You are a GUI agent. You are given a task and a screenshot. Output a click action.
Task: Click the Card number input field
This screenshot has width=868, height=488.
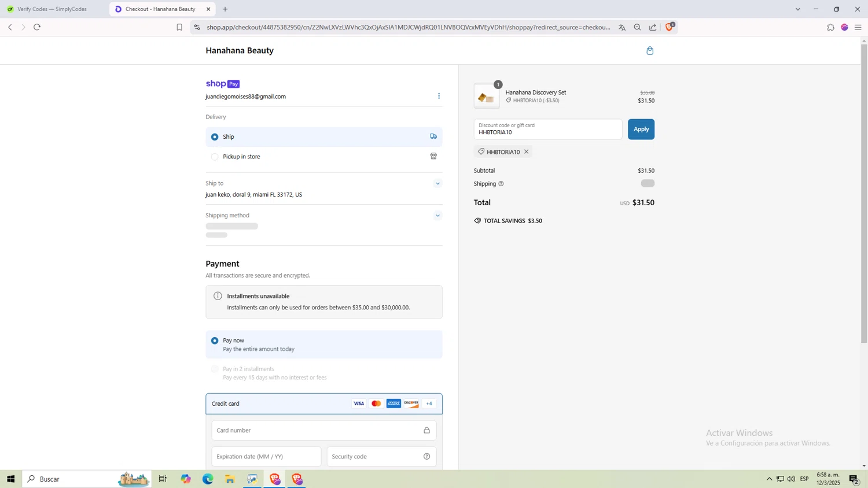tap(324, 430)
